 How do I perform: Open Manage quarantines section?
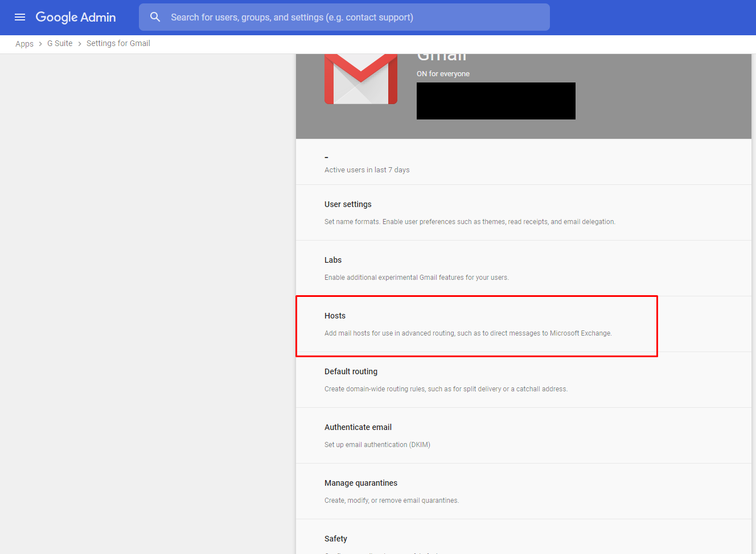click(361, 483)
